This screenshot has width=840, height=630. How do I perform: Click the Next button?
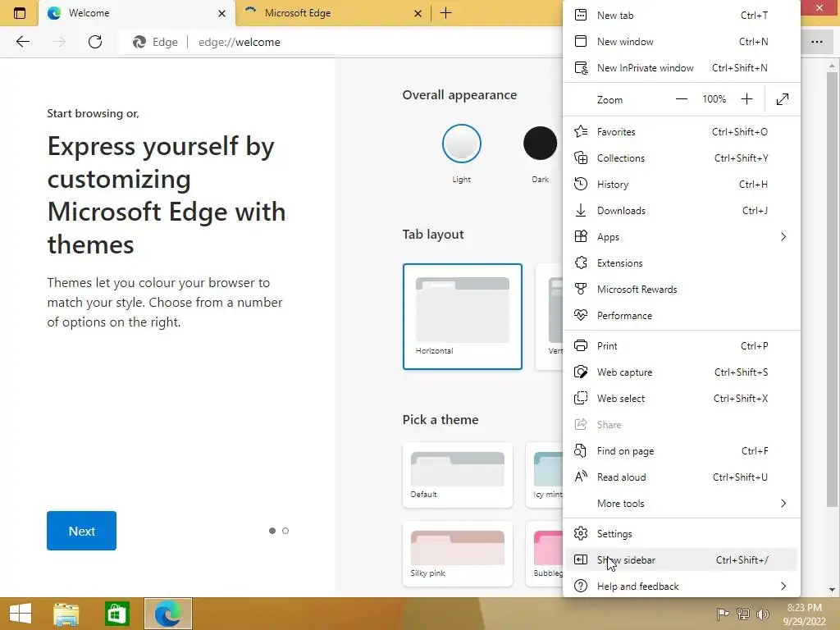[x=81, y=531]
